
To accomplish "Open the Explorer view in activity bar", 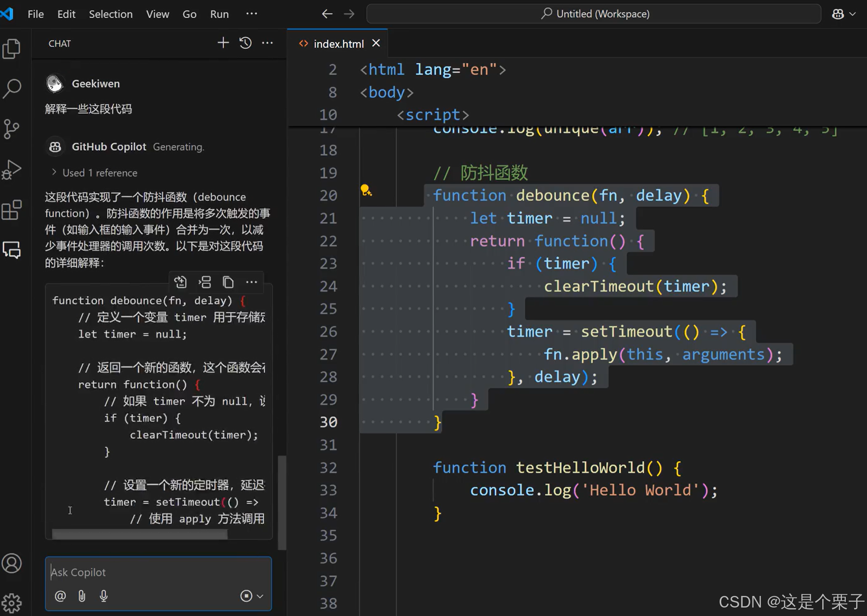I will point(12,49).
